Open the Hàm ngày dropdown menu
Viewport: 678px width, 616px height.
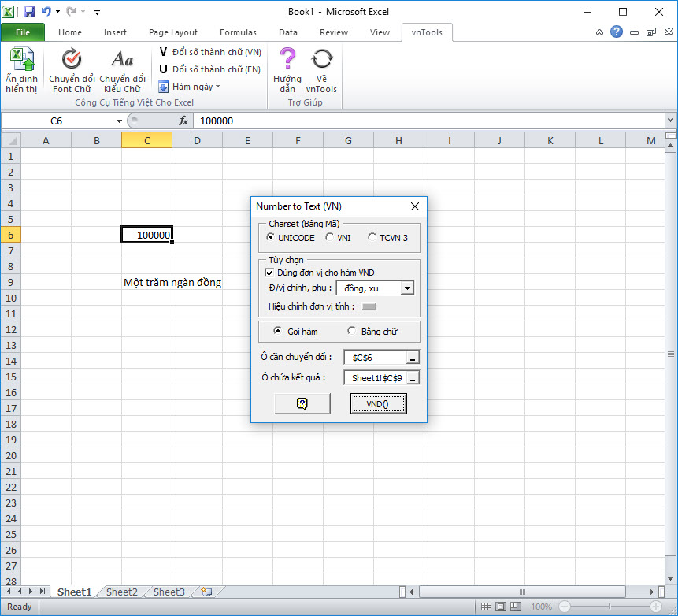click(x=190, y=87)
